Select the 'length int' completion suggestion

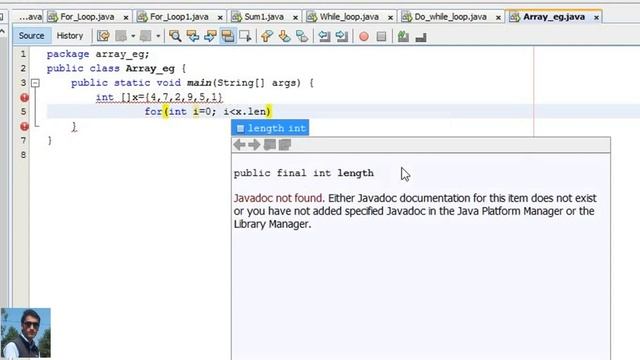click(x=270, y=128)
